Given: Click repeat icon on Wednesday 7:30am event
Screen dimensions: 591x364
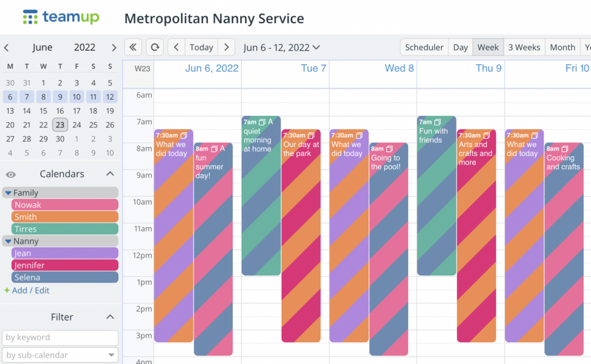Looking at the screenshot, I should pos(359,136).
